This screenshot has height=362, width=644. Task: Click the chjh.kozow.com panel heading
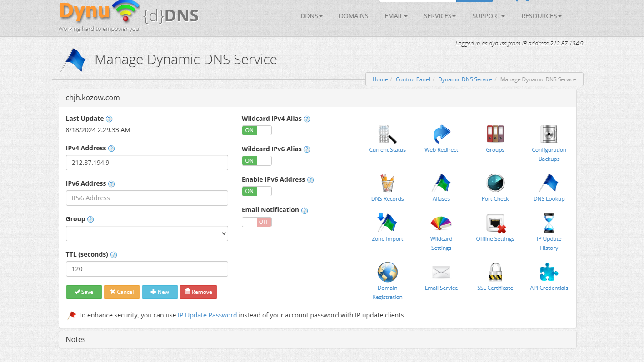(318, 98)
